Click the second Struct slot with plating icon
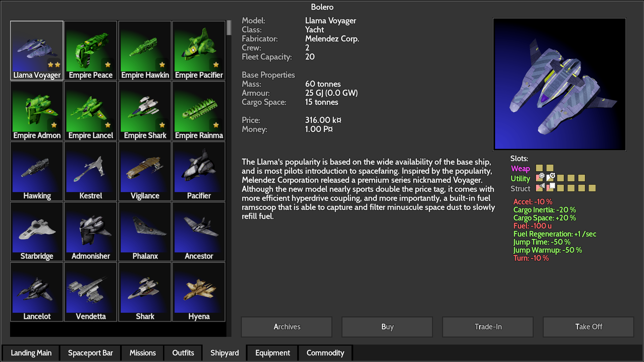The height and width of the screenshot is (362, 644). 550,188
